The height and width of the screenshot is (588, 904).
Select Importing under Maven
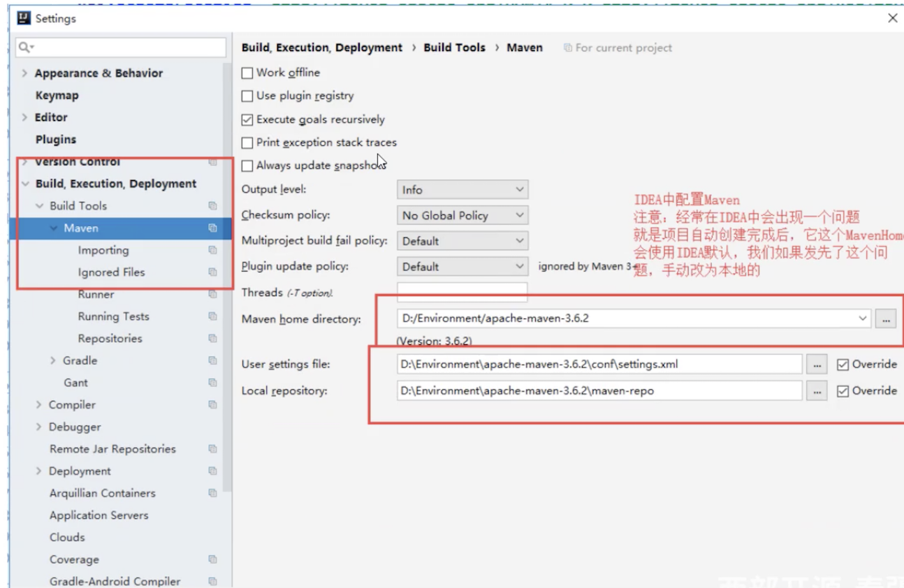coord(103,250)
